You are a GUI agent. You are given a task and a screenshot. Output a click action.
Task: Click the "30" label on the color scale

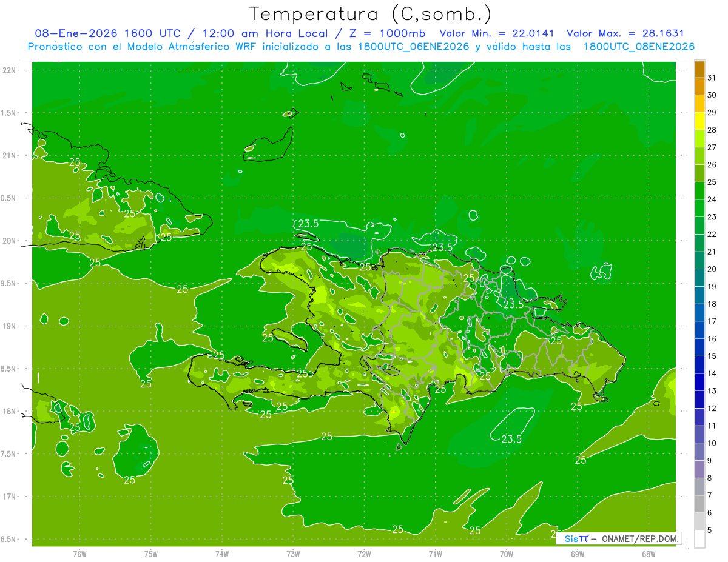[x=712, y=95]
